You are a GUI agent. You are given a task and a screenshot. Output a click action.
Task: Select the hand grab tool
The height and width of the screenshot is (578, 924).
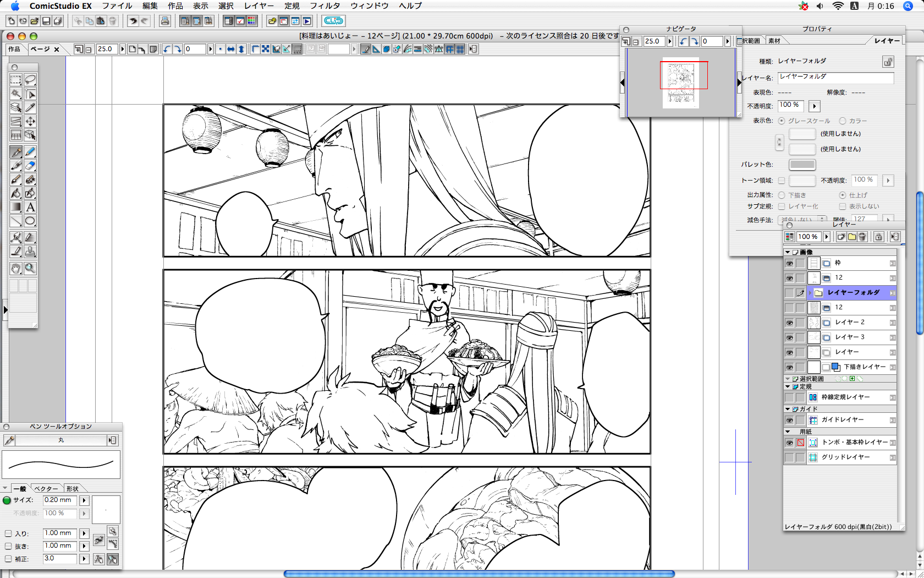tap(16, 268)
